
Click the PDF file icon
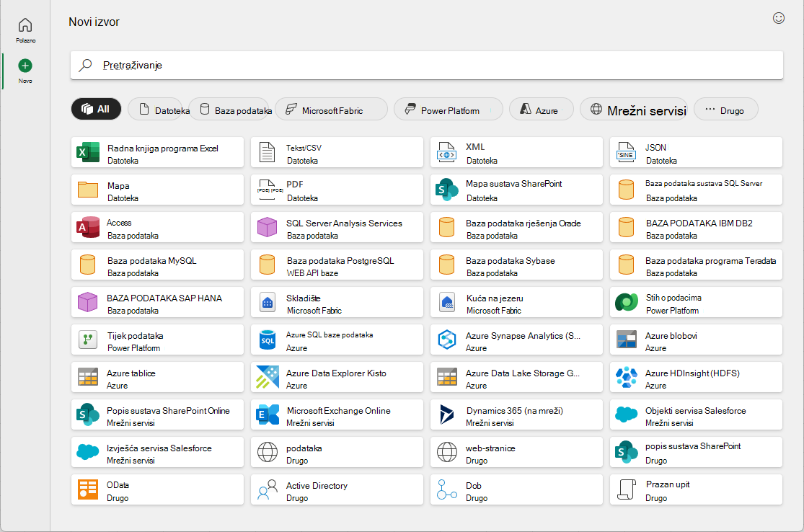click(270, 190)
